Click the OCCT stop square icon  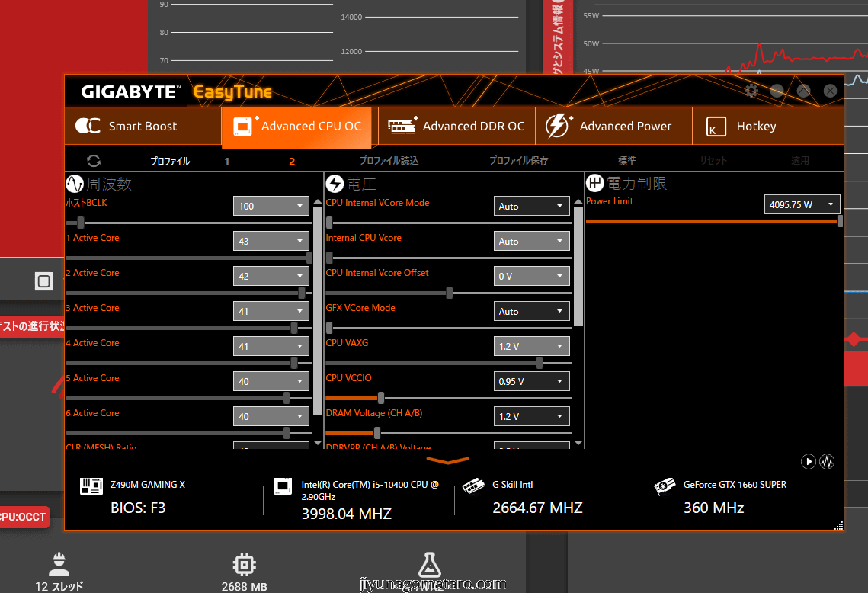pyautogui.click(x=43, y=282)
